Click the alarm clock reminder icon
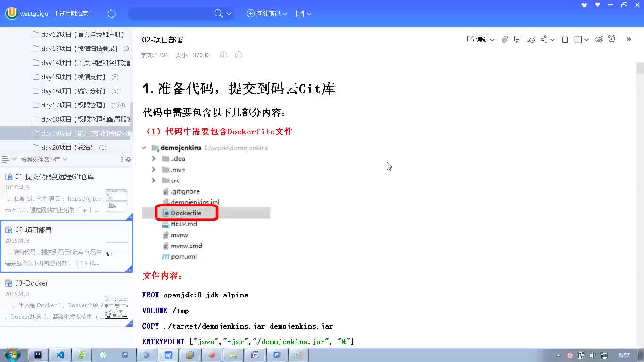Screen dimensions: 644x362 611,39
